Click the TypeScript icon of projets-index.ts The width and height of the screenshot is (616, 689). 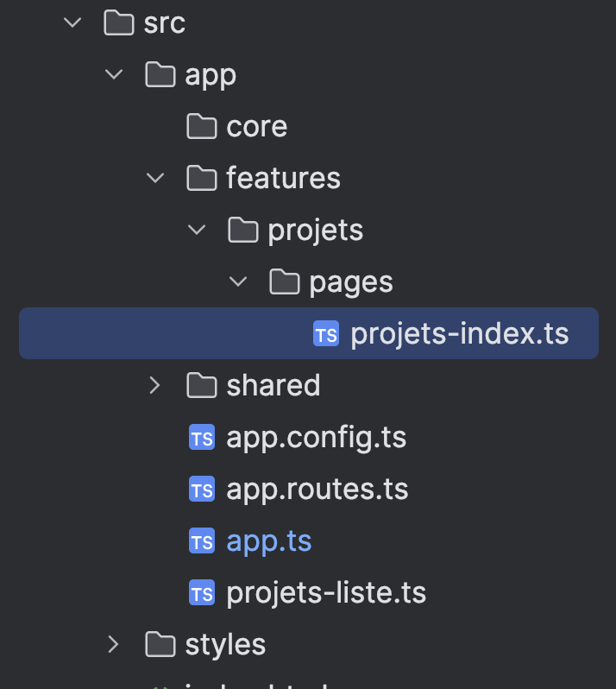click(326, 334)
